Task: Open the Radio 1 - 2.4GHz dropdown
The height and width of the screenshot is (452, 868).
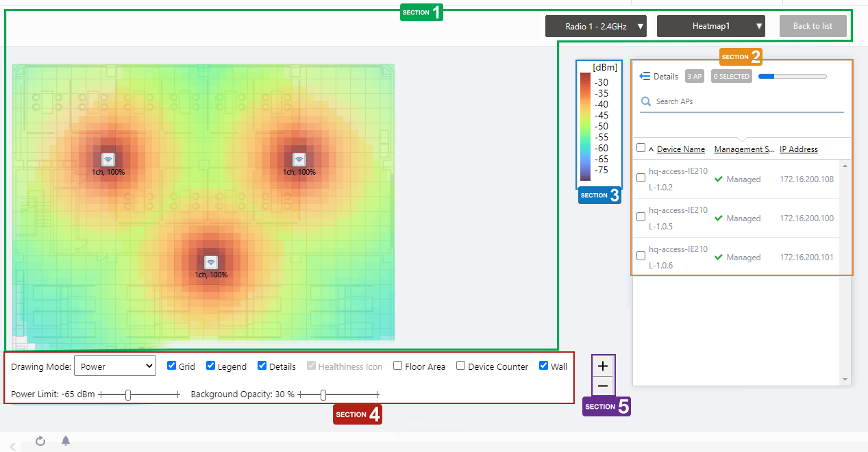Action: (596, 27)
